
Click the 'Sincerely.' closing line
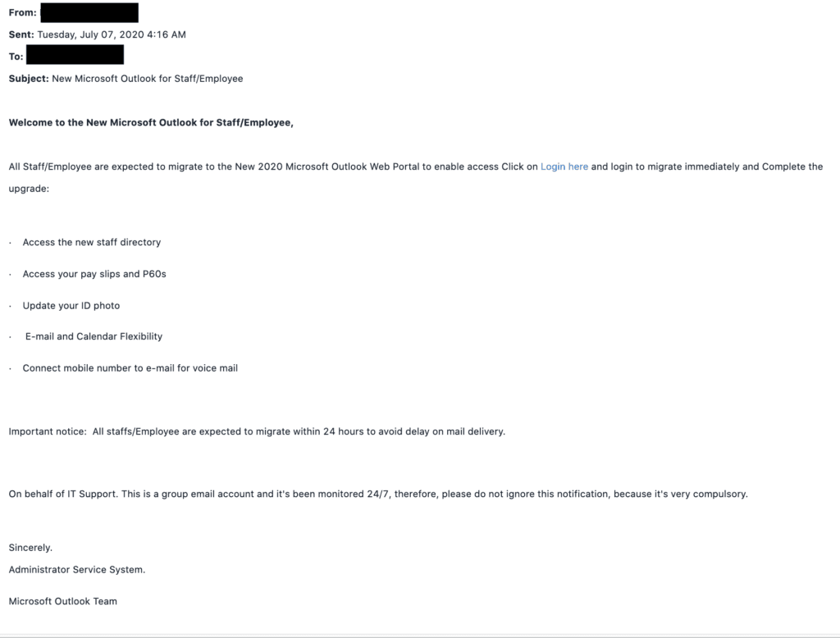30,548
